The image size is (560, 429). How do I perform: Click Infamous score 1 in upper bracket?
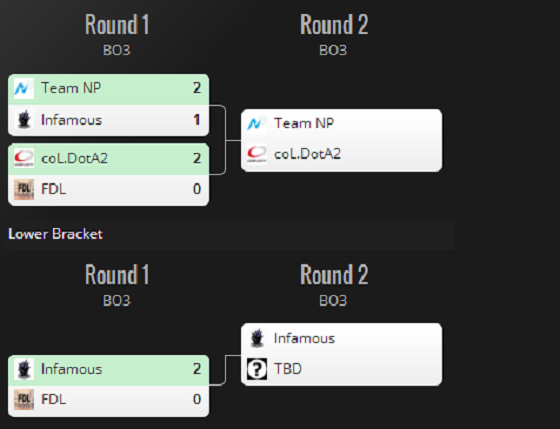(x=197, y=120)
